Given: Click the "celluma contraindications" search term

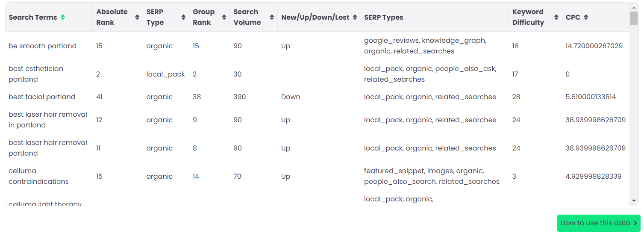Looking at the screenshot, I should point(38,176).
